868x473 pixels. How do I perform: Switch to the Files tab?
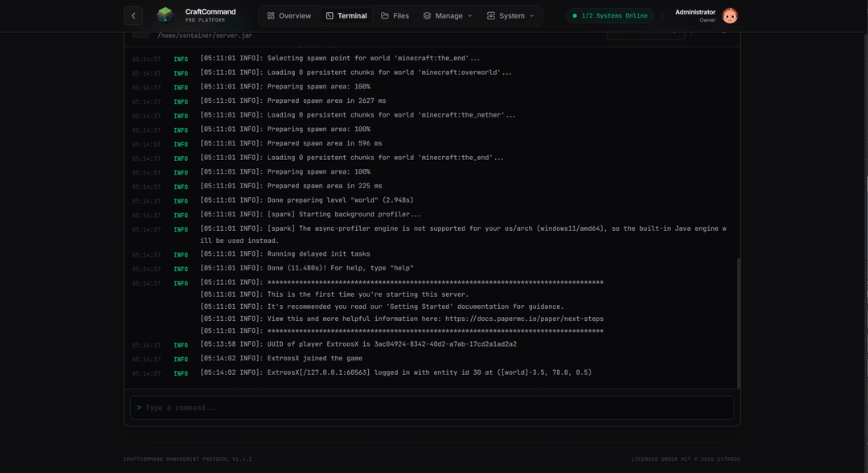400,16
